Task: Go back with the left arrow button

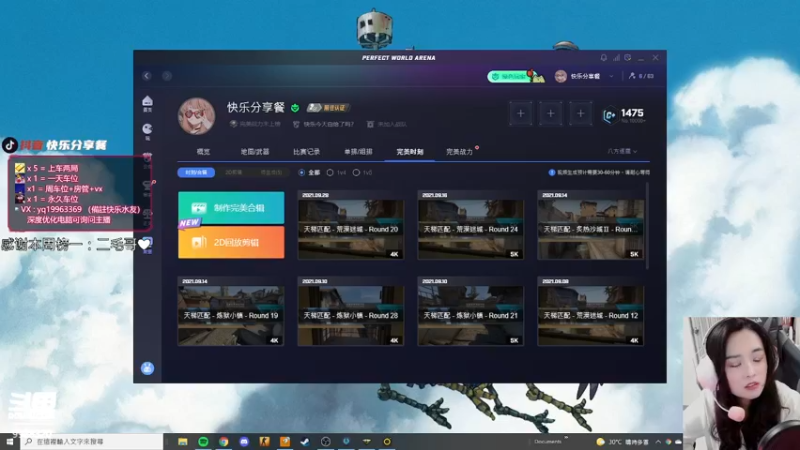Action: 147,76
